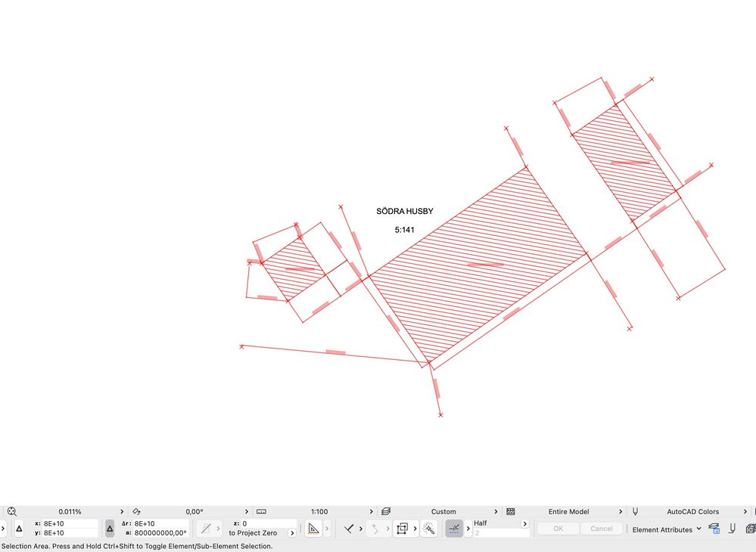Open the Entire Model popup arrow
Image resolution: width=756 pixels, height=552 pixels.
(621, 511)
